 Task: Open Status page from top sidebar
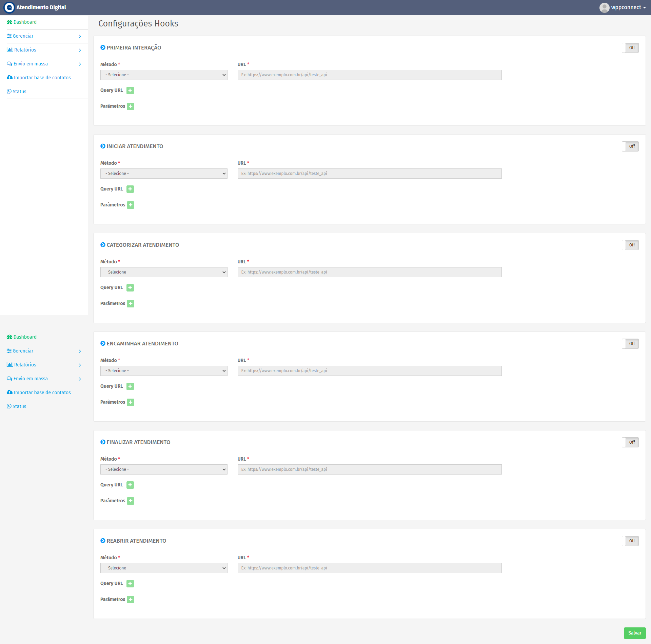tap(17, 92)
